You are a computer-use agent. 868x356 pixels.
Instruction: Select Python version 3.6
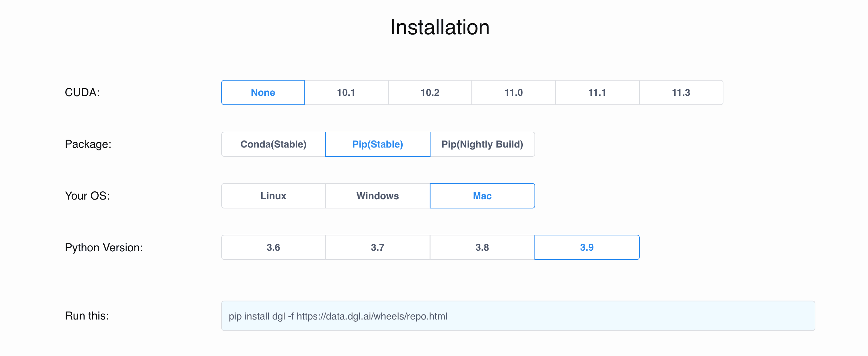(273, 247)
